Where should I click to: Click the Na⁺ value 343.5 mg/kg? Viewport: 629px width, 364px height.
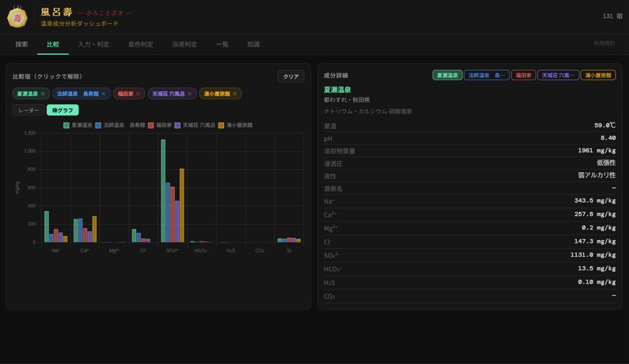point(595,201)
